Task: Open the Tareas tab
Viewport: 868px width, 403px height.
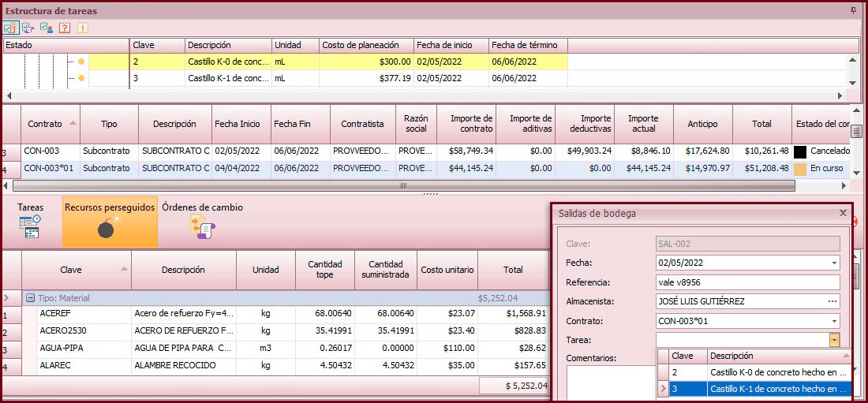Action: (31, 222)
